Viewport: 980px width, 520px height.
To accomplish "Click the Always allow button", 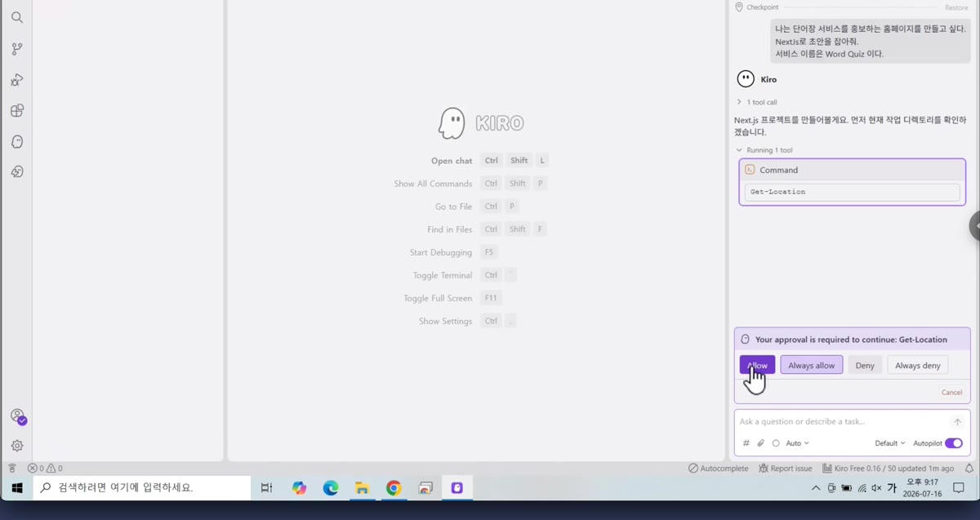I will pyautogui.click(x=812, y=365).
